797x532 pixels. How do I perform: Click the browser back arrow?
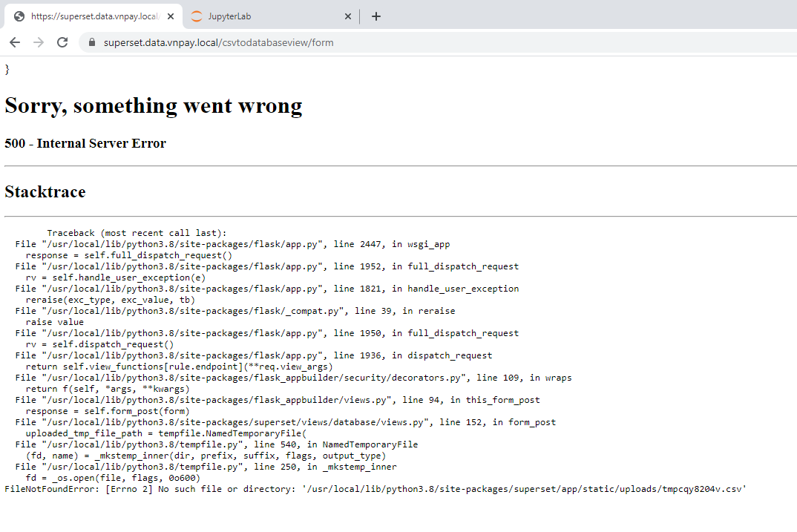click(x=15, y=43)
